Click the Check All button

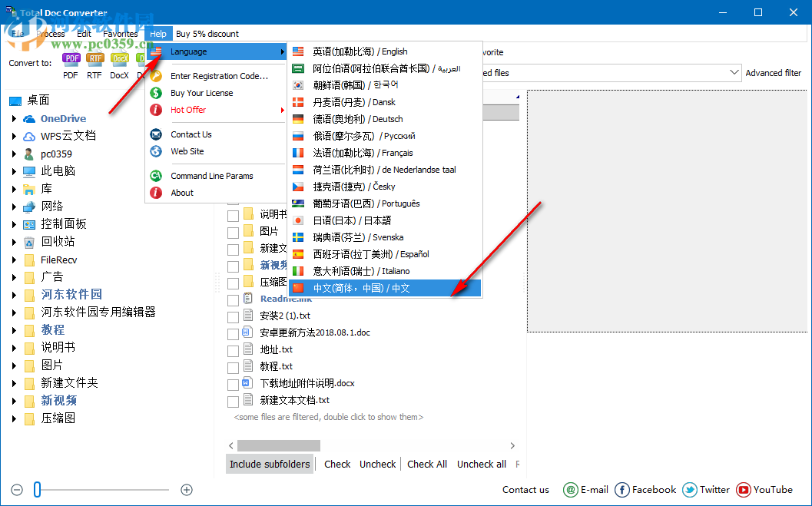(x=427, y=464)
